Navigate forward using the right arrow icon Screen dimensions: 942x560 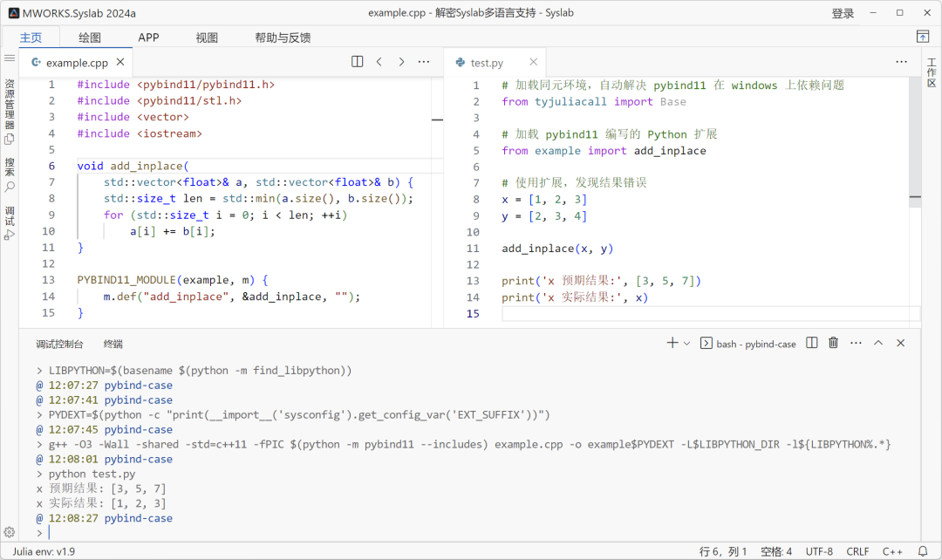(x=400, y=61)
